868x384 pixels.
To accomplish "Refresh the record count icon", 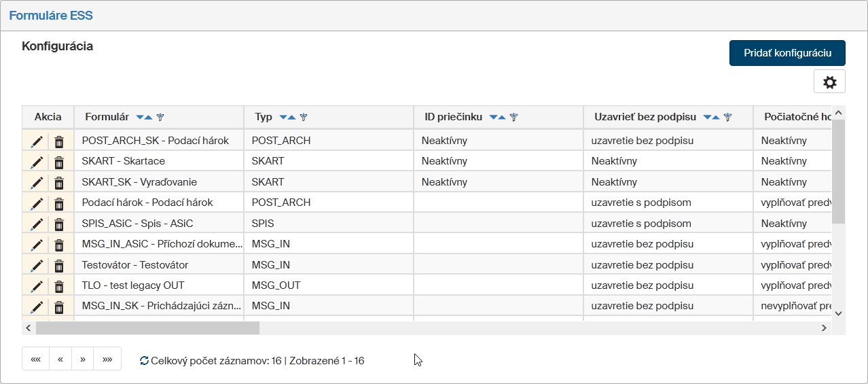I will [x=144, y=361].
